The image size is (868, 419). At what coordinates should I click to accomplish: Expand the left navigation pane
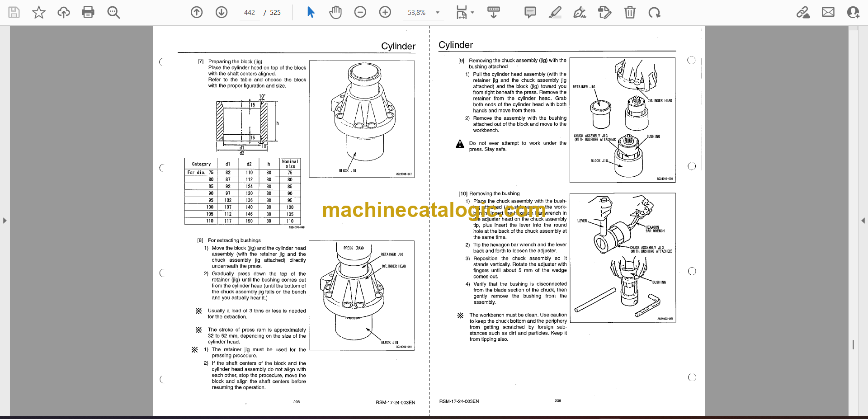(5, 221)
